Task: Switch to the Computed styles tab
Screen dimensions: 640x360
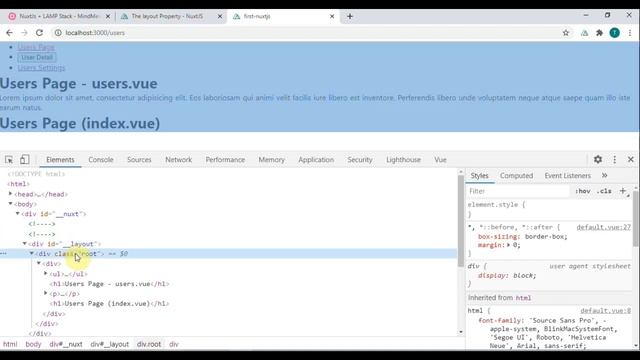Action: tap(516, 176)
